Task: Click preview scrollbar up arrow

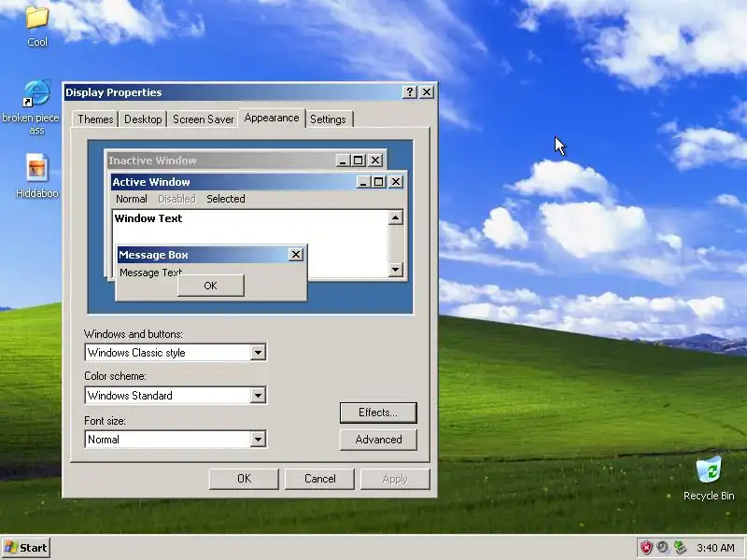Action: (395, 217)
